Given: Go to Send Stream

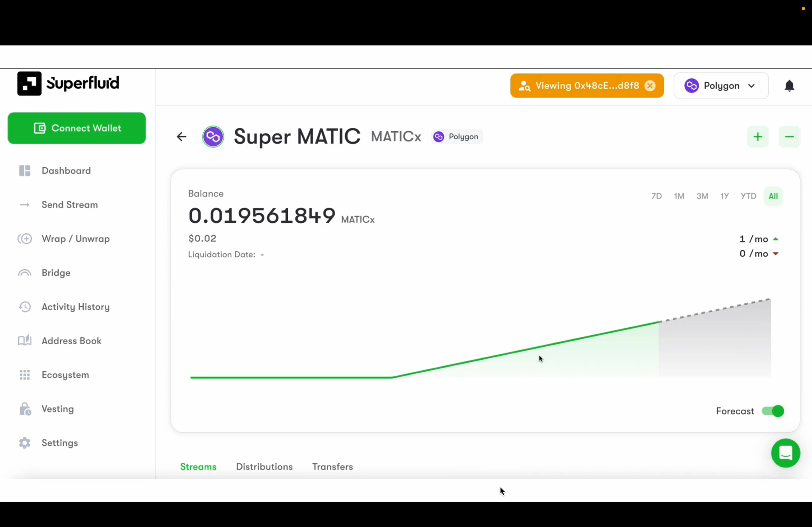Looking at the screenshot, I should [69, 205].
